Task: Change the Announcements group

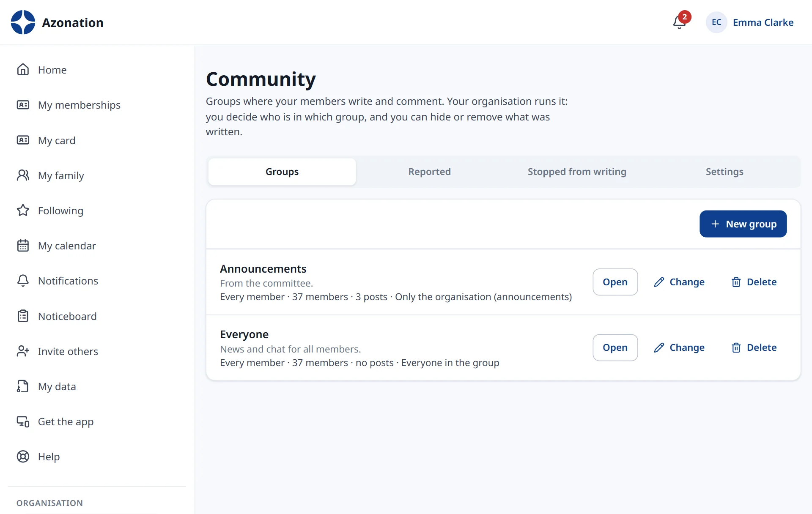Action: point(679,282)
